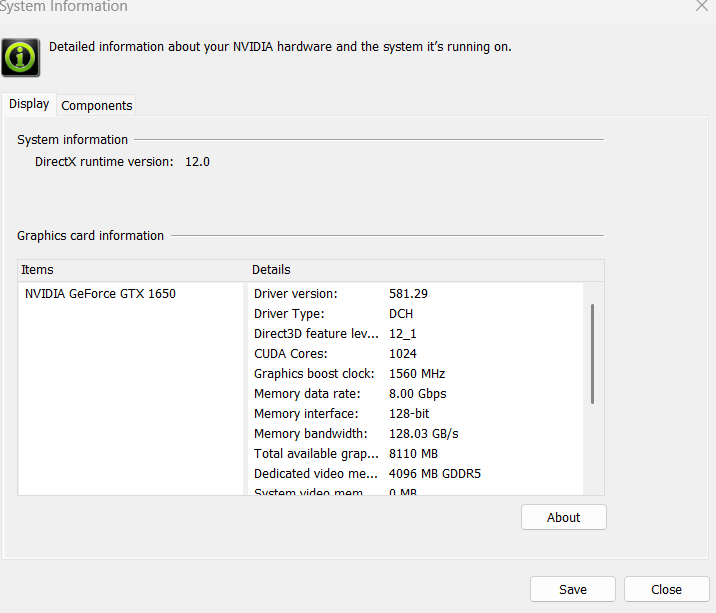The image size is (716, 613).
Task: Select the 128-bit value
Action: pos(409,414)
